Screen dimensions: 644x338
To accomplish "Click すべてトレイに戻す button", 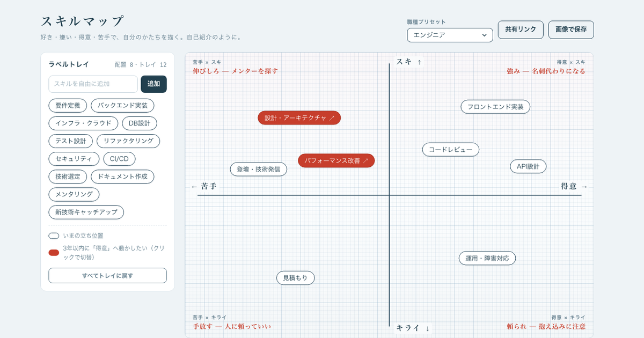I will (108, 276).
